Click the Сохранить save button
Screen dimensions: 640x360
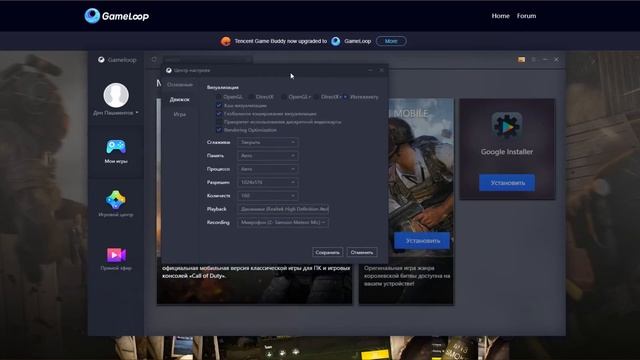pos(328,252)
